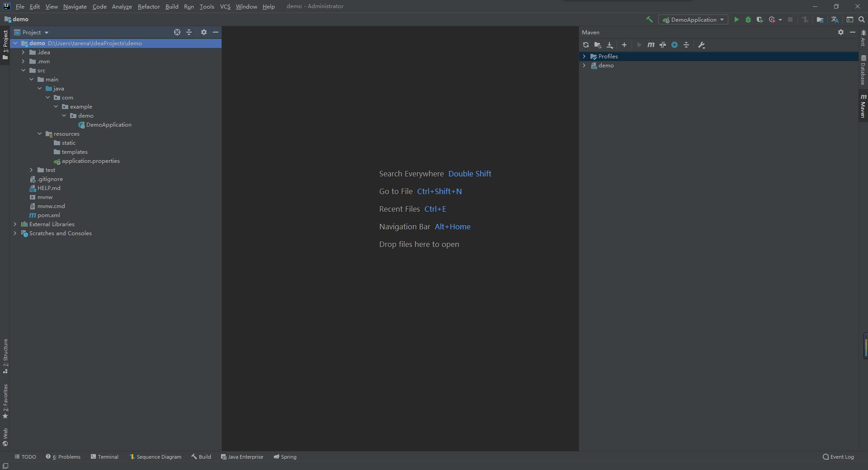
Task: Toggle Maven offline mode
Action: coord(663,45)
